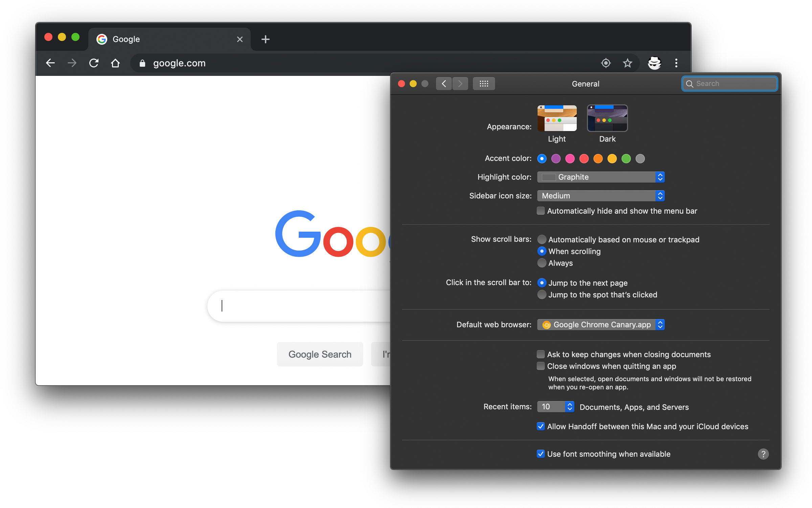Click Chrome's forward navigation arrow
The height and width of the screenshot is (508, 812).
72,63
